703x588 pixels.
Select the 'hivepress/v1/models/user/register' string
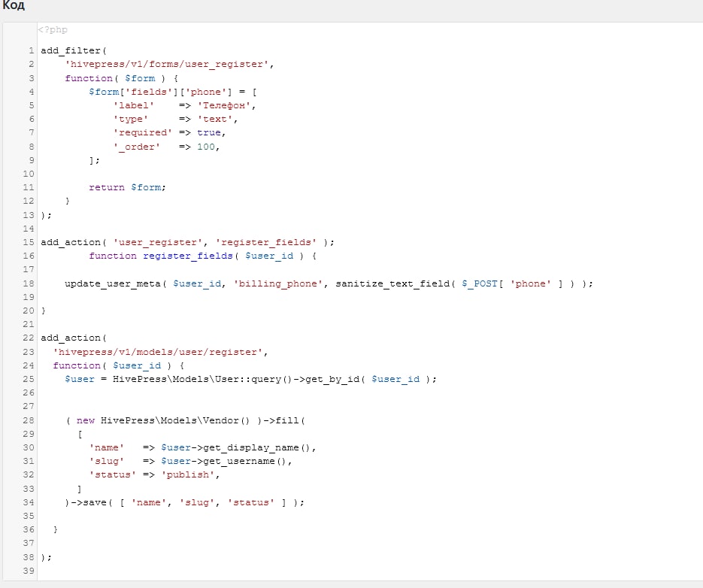(158, 352)
